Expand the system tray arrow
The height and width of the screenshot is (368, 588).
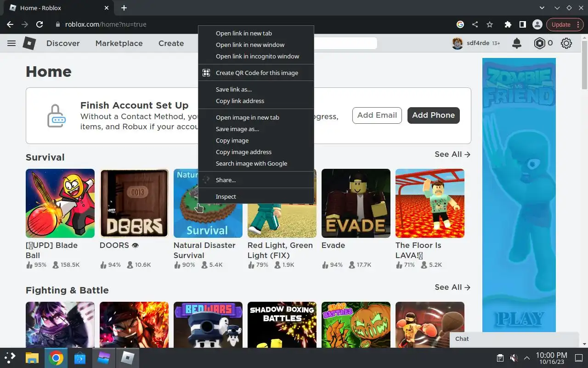(527, 357)
